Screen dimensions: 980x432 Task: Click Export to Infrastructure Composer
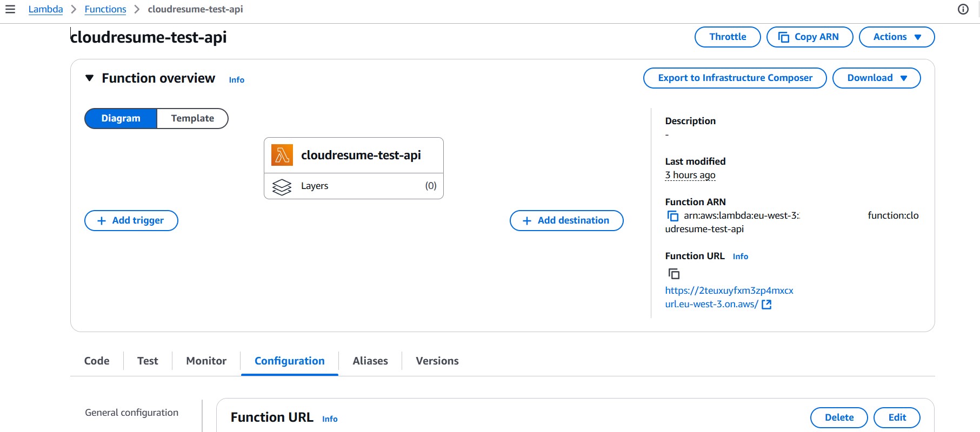735,78
